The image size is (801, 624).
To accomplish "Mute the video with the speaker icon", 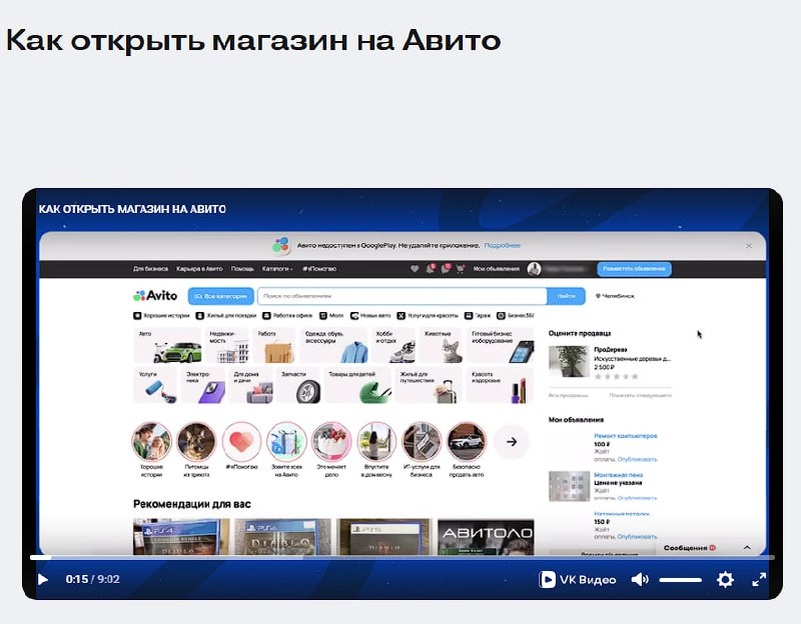I will click(640, 579).
